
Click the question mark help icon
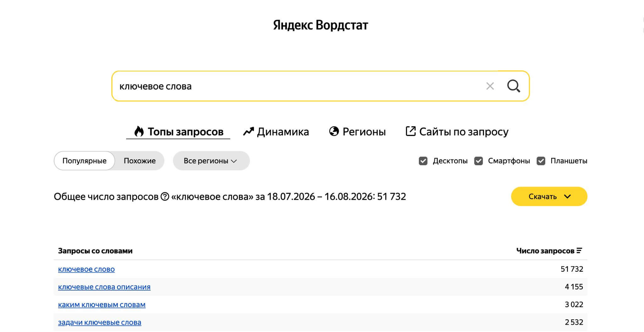pyautogui.click(x=165, y=197)
